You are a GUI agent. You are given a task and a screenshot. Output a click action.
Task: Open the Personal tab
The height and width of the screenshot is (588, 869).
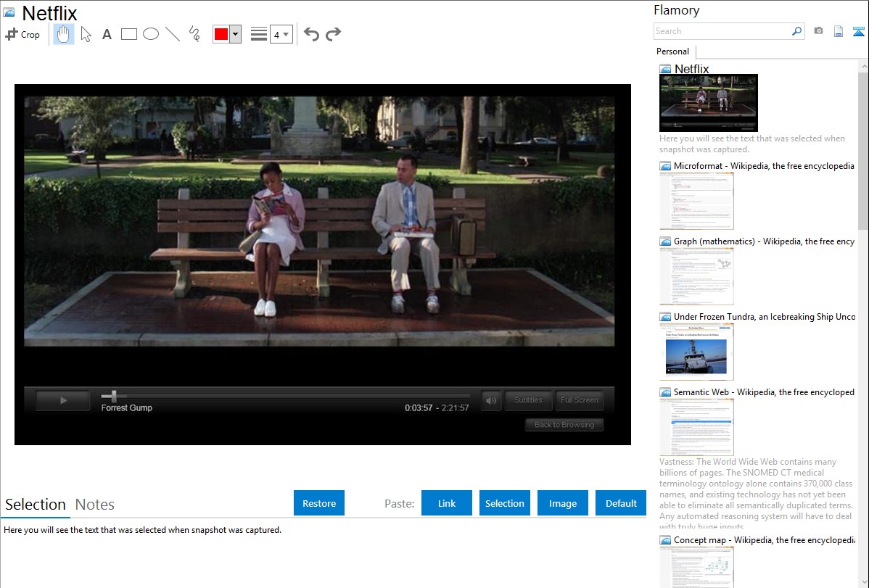click(x=672, y=51)
